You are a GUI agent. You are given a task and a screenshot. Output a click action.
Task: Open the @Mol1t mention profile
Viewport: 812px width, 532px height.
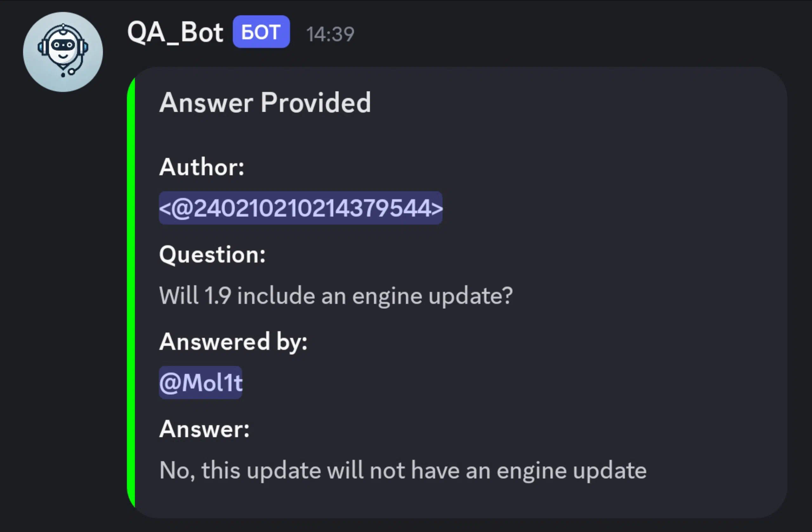click(x=201, y=382)
